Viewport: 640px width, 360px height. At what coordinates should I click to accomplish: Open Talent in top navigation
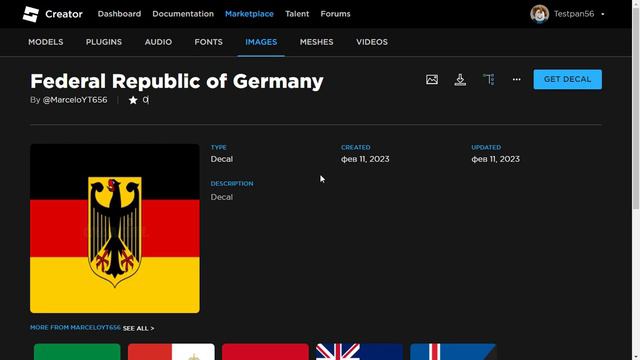tap(297, 14)
